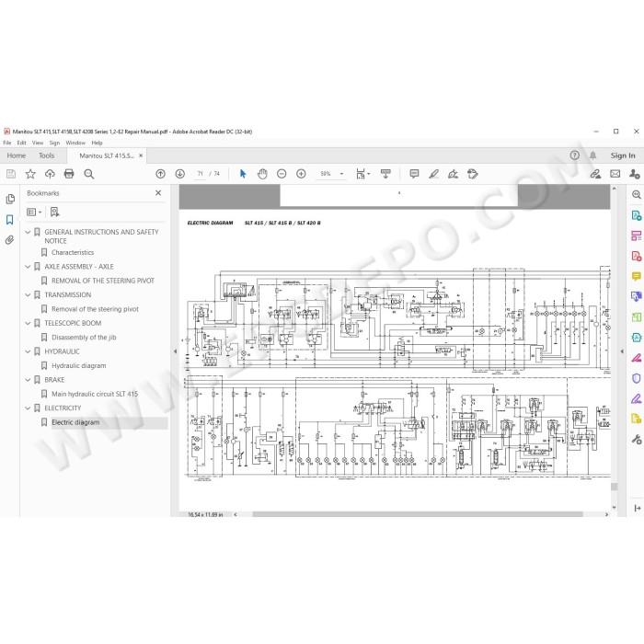Collapse the GENERAL INSTRUCTIONS AND SAFETY NOTICE bookmark
Screen dimensions: 644x644
coord(28,232)
